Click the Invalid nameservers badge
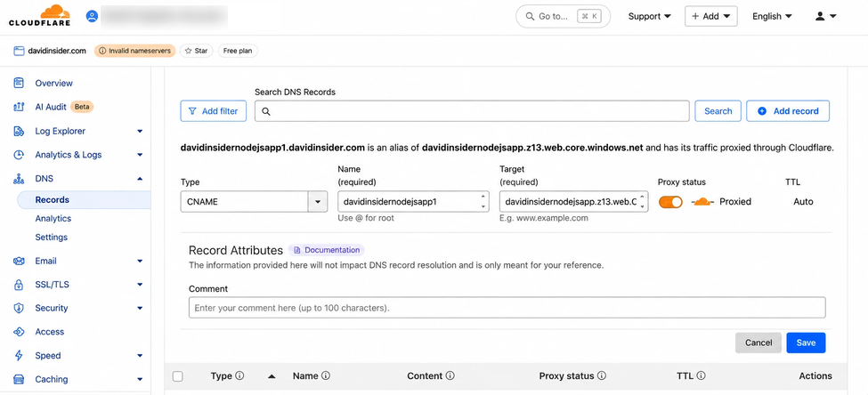This screenshot has height=395, width=868. tap(135, 51)
